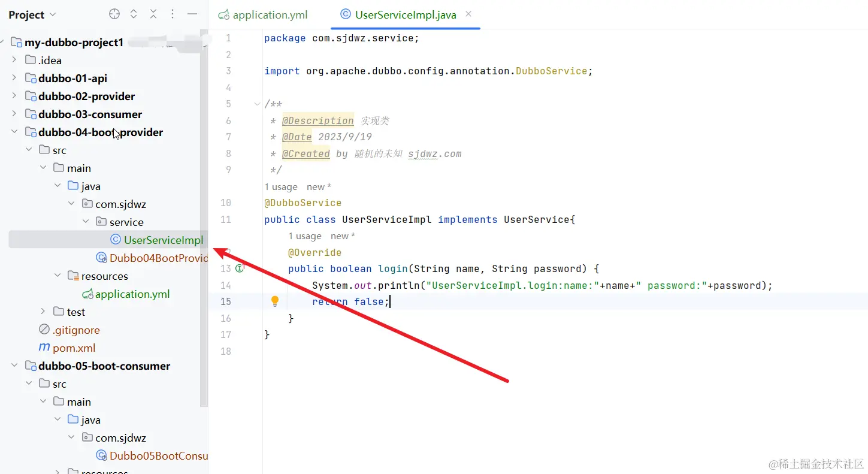Click the '1 usage' hint above @DubboService
This screenshot has width=868, height=474.
[x=281, y=187]
